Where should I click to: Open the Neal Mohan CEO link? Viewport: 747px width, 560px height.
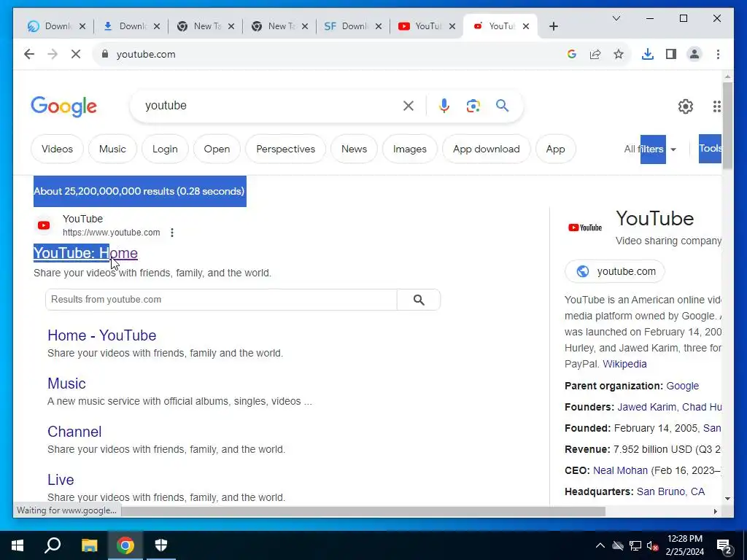[620, 470]
